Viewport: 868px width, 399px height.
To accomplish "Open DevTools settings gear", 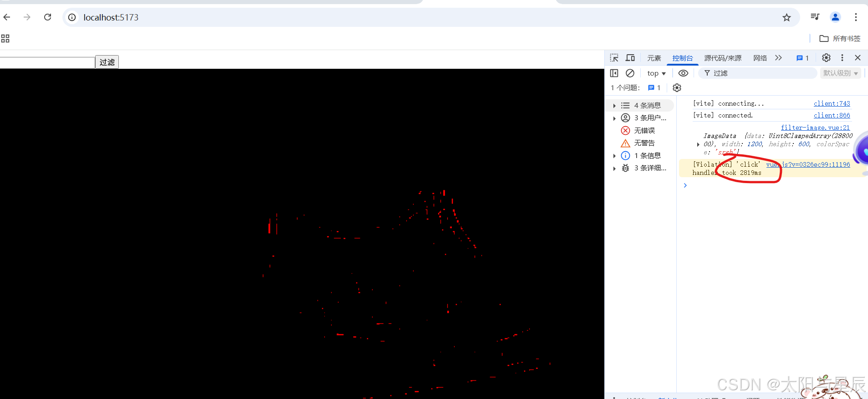I will [x=826, y=58].
